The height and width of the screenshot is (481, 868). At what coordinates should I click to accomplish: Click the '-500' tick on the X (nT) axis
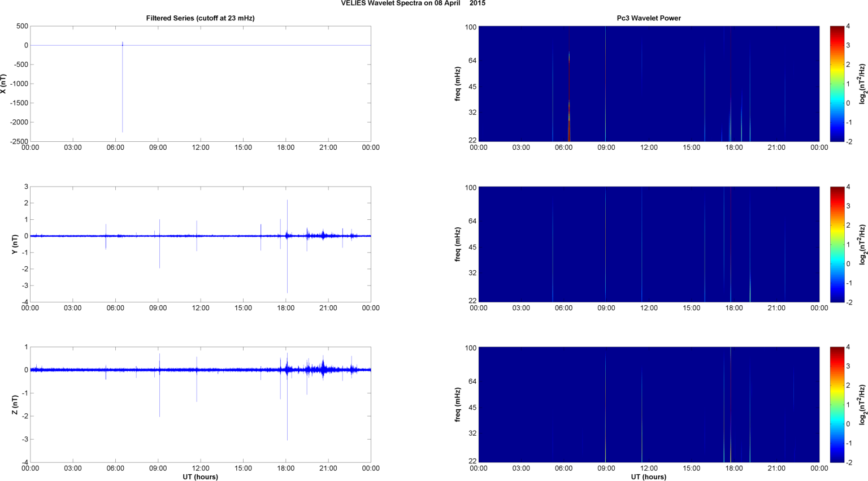click(x=21, y=64)
